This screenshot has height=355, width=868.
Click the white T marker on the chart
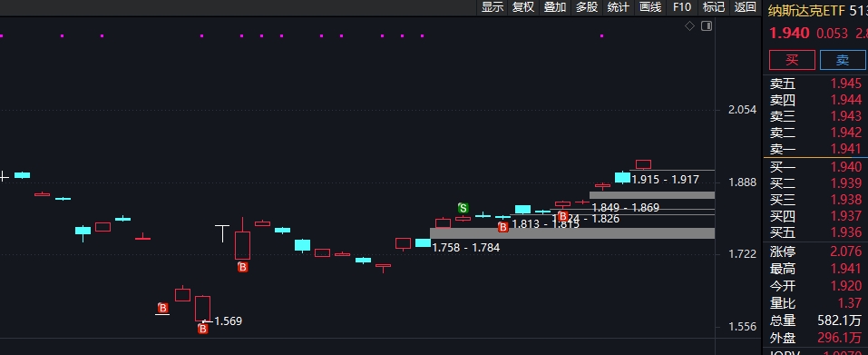[x=222, y=233]
